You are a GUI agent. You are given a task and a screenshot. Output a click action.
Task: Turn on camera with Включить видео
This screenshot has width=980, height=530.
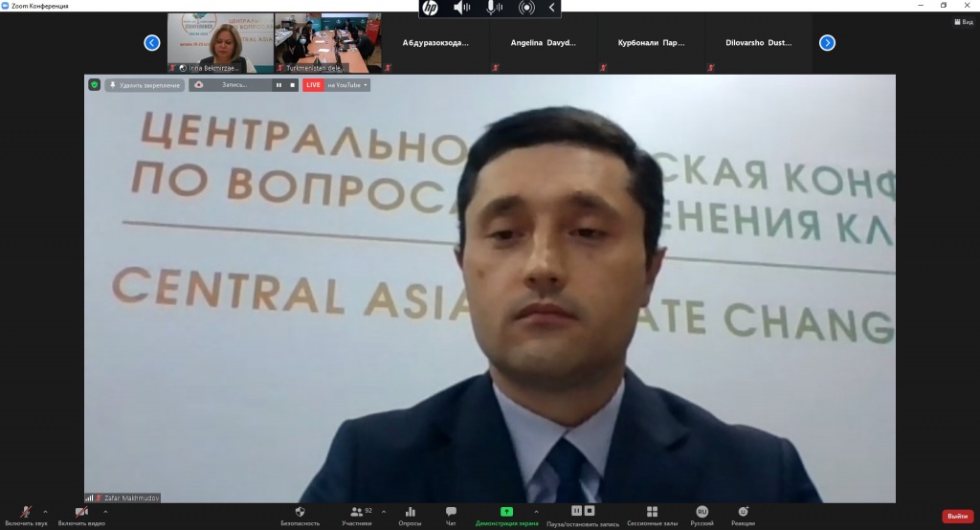pos(81,513)
